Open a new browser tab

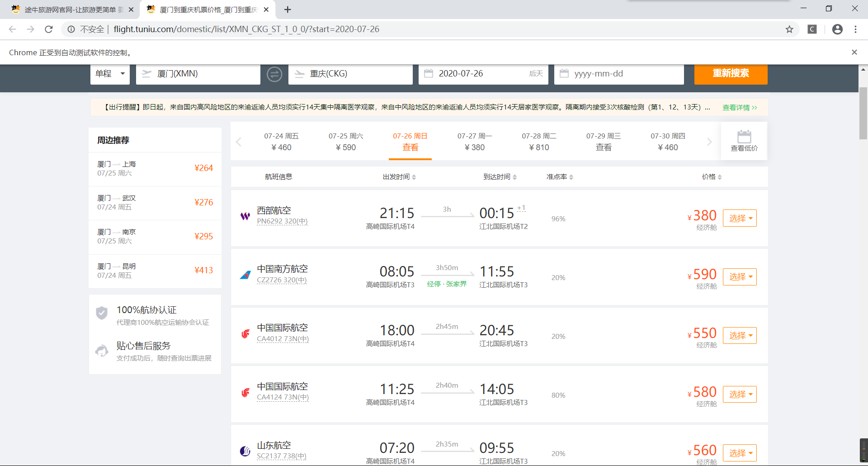(288, 10)
